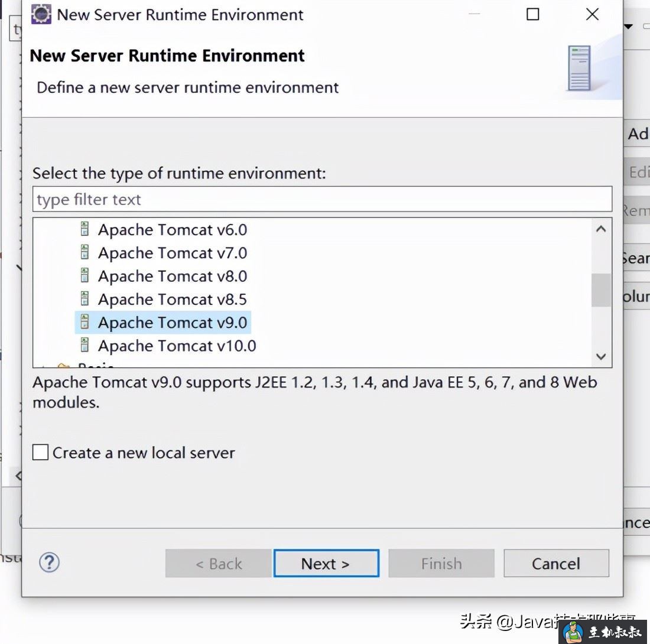Click the Eclipse icon in the dialog title bar
Screen dimensions: 650x644
[41, 14]
